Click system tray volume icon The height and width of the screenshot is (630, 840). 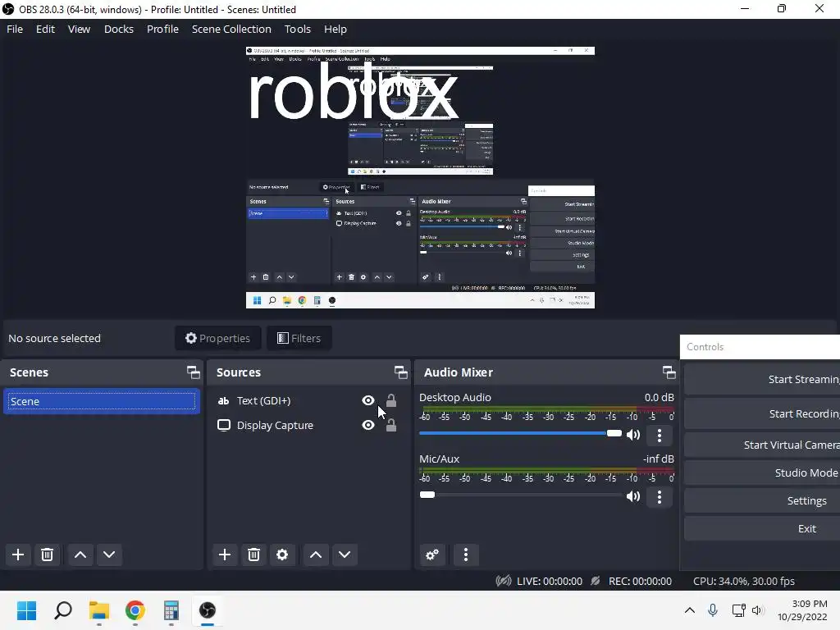coord(757,610)
